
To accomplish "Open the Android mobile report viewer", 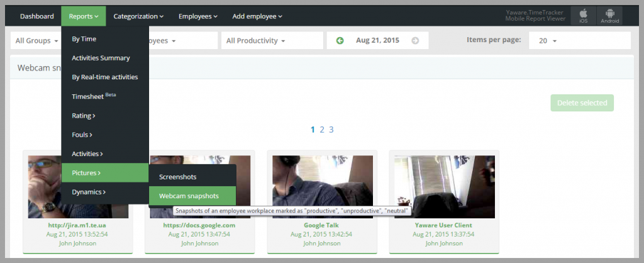I will 609,16.
